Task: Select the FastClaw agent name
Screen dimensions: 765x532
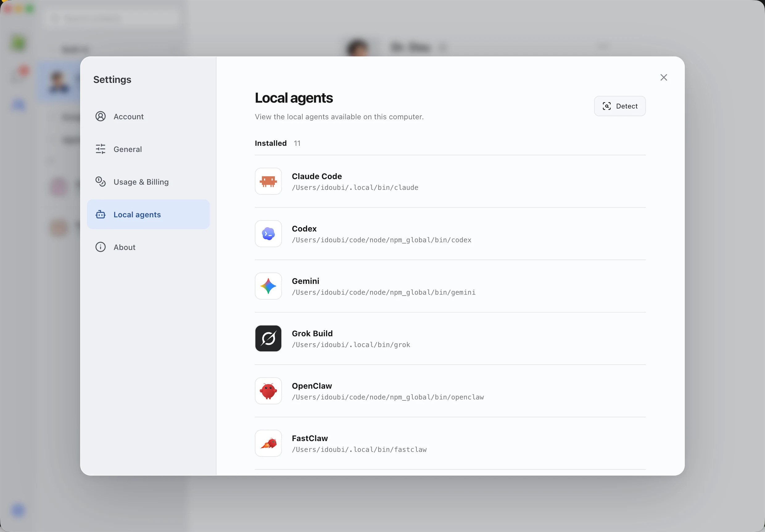Action: [310, 438]
